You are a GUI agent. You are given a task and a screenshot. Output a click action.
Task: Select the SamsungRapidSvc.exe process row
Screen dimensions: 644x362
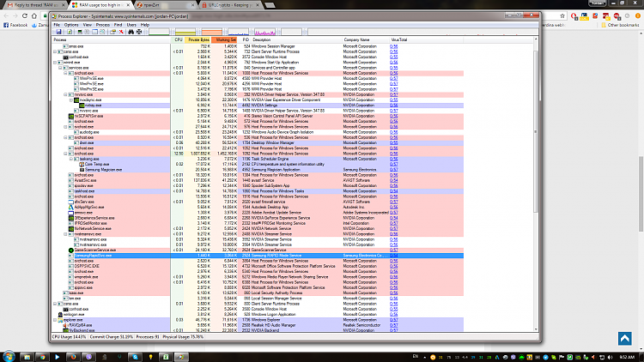(x=94, y=256)
